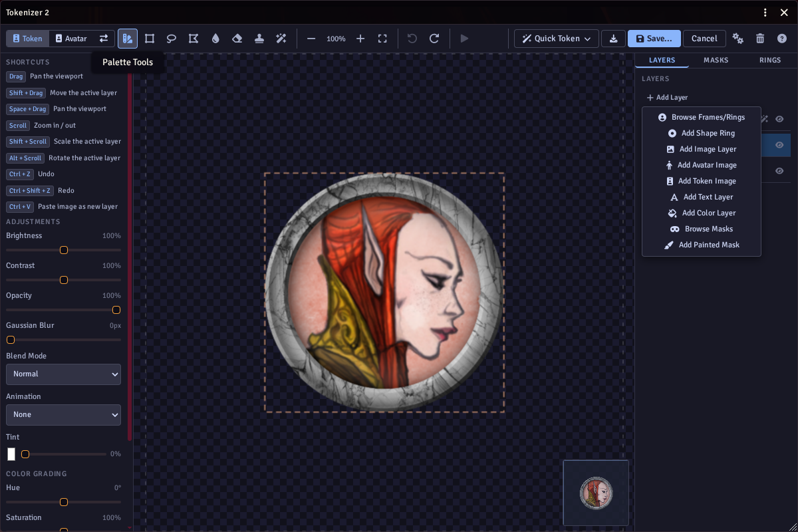This screenshot has width=798, height=532.
Task: Redo the last action
Action: (x=434, y=39)
